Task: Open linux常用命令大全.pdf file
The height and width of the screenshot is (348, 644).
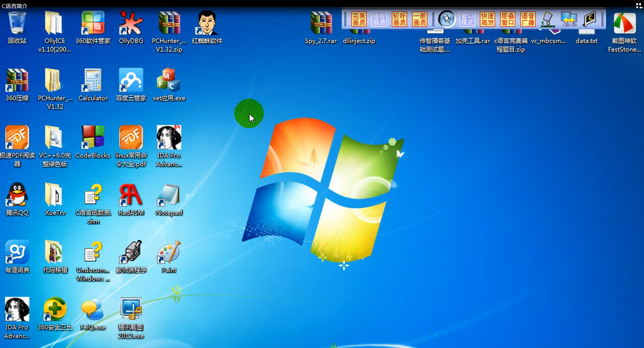Action: (x=131, y=137)
